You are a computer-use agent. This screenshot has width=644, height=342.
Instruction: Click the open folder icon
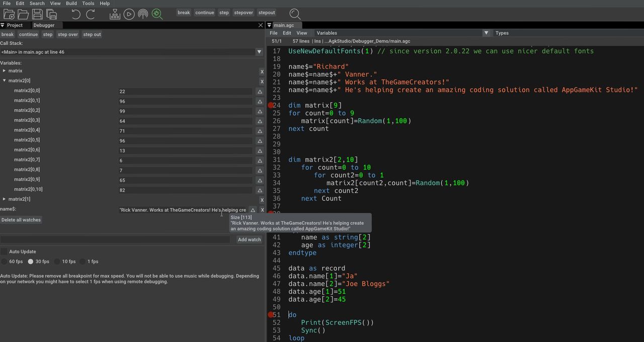pos(23,14)
